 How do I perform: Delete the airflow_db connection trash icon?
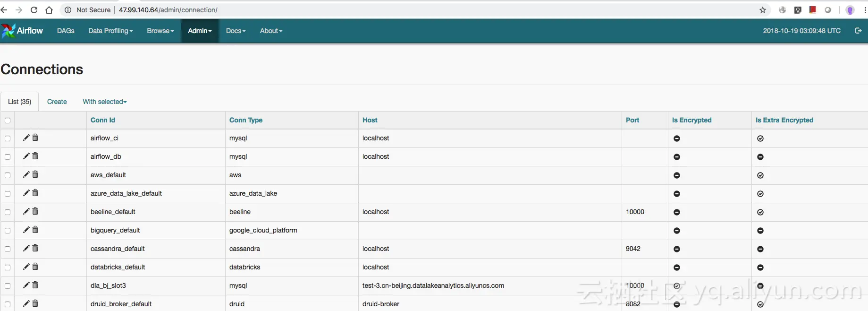(x=35, y=156)
